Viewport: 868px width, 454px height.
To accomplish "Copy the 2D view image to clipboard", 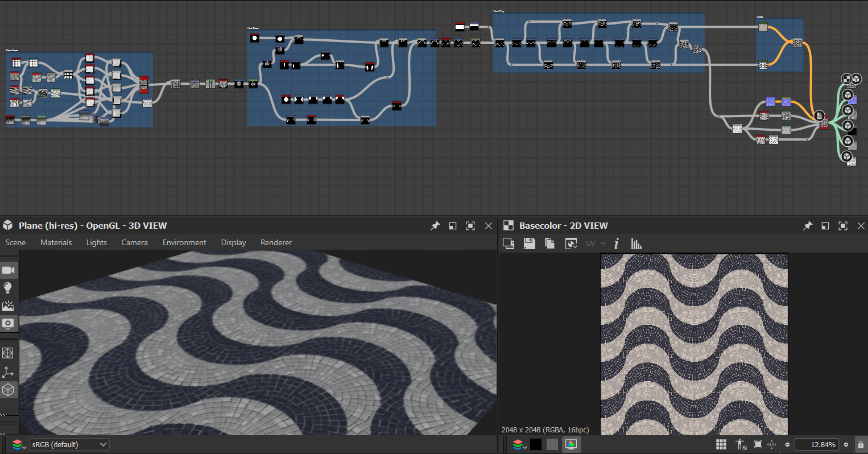I will click(549, 243).
